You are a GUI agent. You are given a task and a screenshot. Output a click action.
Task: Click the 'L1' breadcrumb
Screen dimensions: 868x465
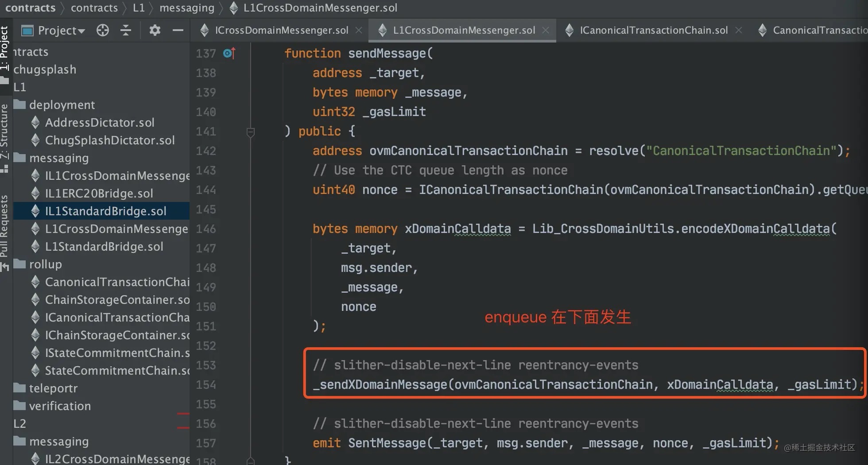point(139,8)
